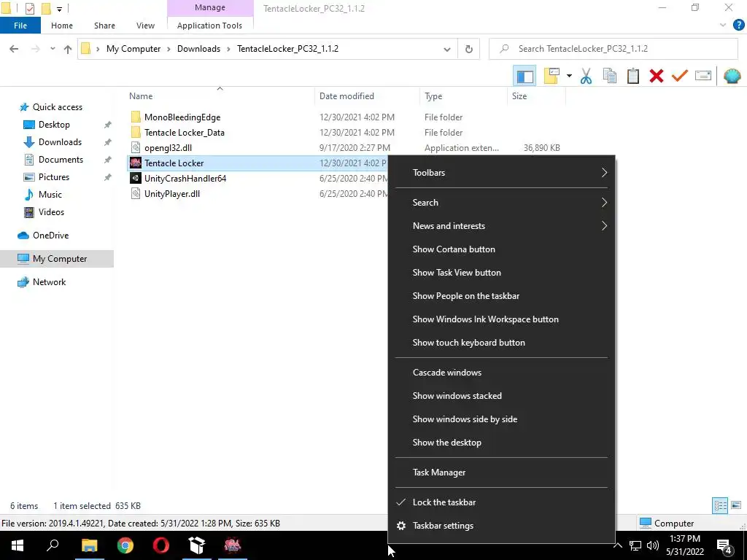Click the folder options icon in the toolbar
Viewport: 747px width, 560px height.
[551, 76]
